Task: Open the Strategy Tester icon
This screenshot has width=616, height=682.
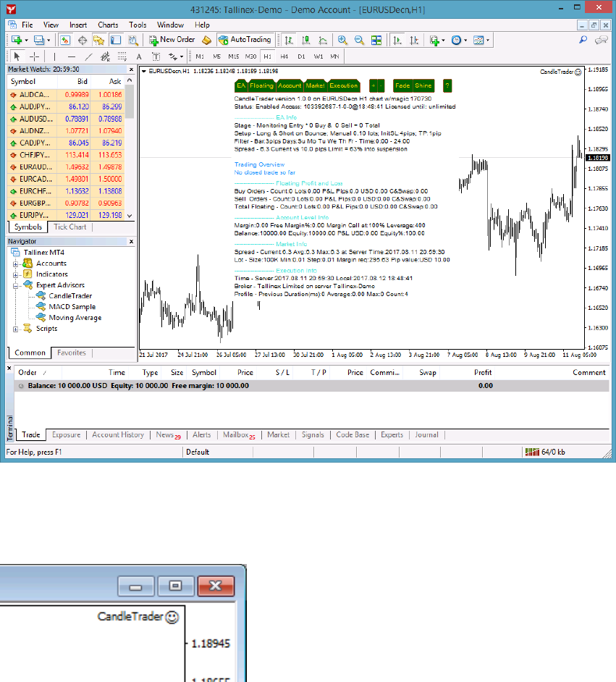Action: pos(133,40)
